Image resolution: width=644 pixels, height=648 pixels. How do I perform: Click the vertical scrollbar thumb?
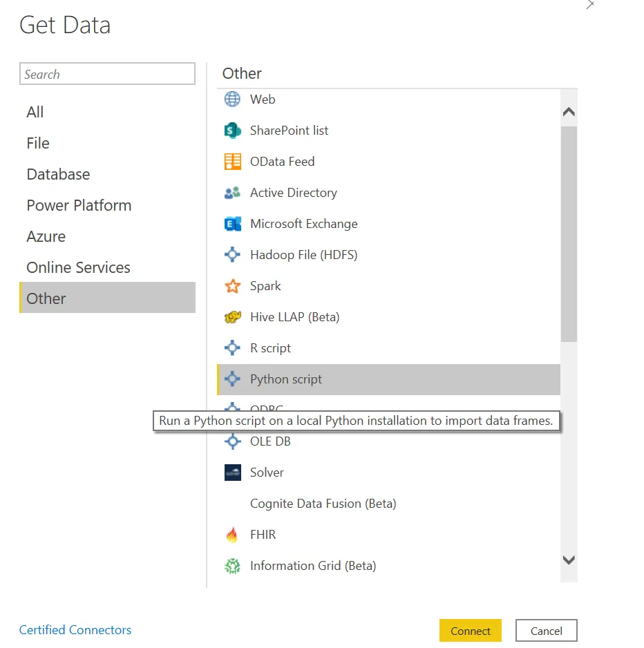coord(569,234)
